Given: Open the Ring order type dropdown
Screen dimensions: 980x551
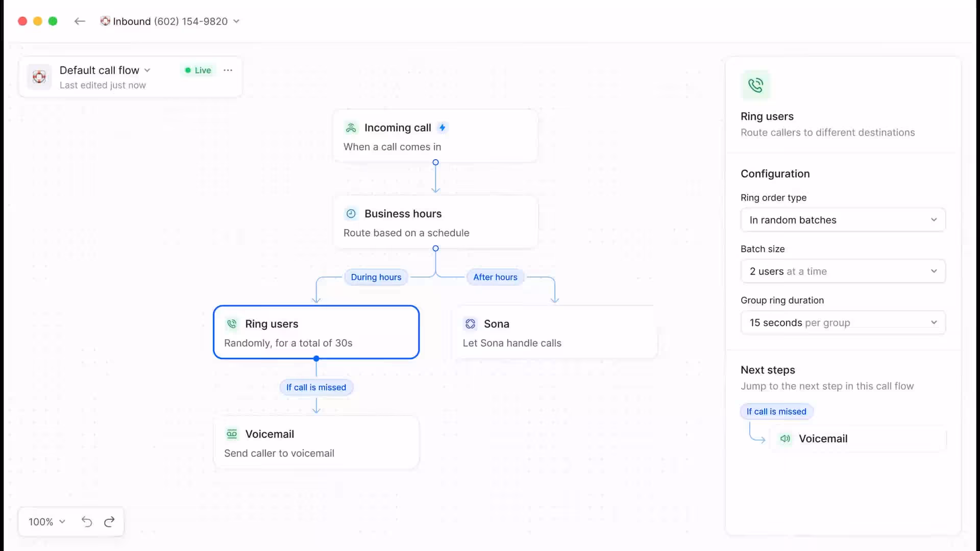Looking at the screenshot, I should tap(843, 220).
